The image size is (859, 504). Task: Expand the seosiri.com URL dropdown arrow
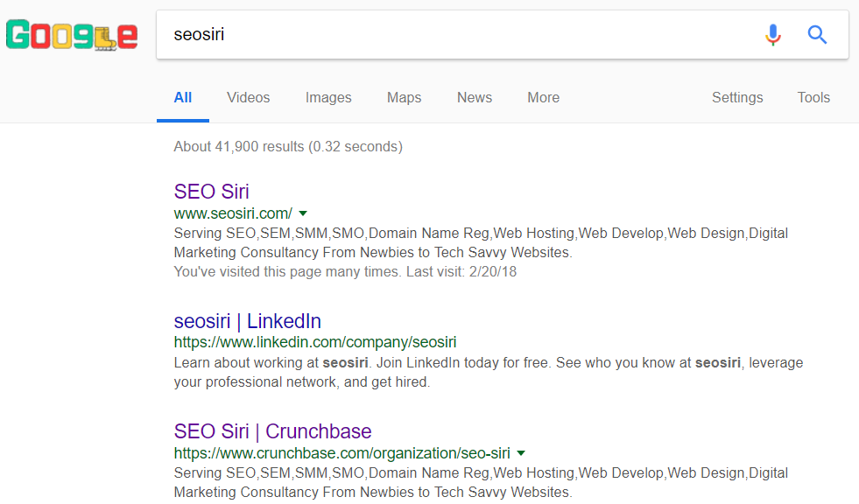point(303,213)
